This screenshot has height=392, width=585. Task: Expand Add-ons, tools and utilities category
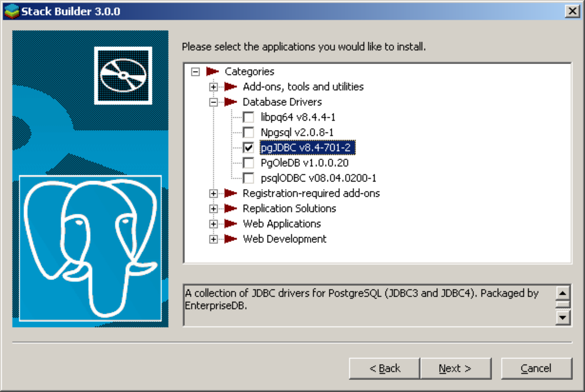213,87
